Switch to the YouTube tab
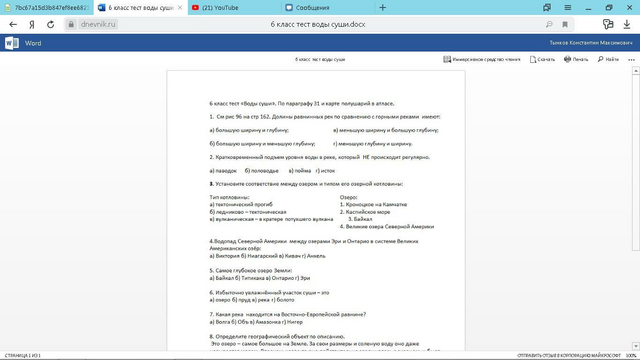This screenshot has height=360, width=640. click(234, 8)
